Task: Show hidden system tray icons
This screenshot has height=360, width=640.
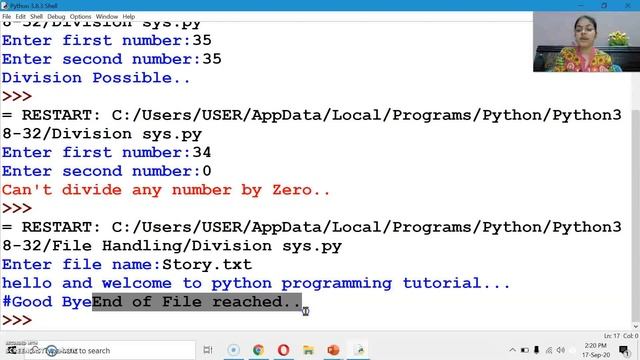Action: coord(512,350)
